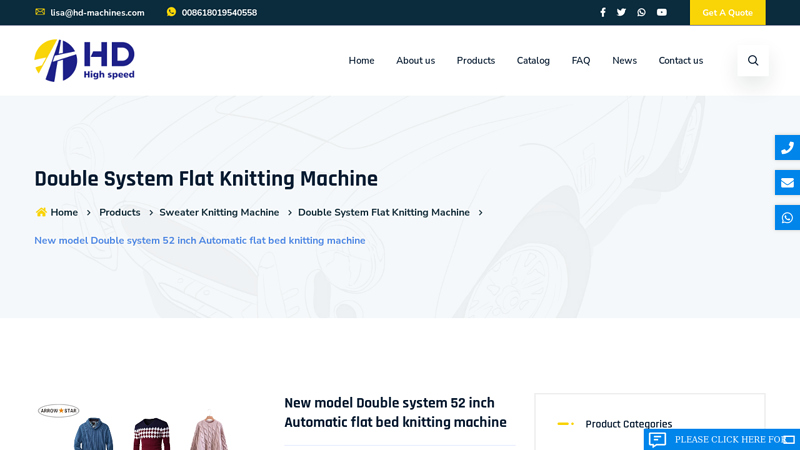
Task: Click the product title New model Double system
Action: click(395, 412)
